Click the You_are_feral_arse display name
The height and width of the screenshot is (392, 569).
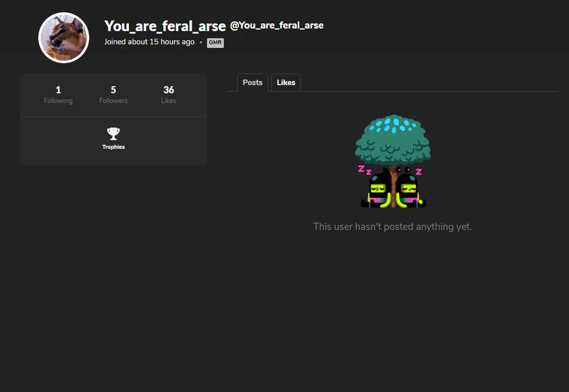tap(165, 26)
